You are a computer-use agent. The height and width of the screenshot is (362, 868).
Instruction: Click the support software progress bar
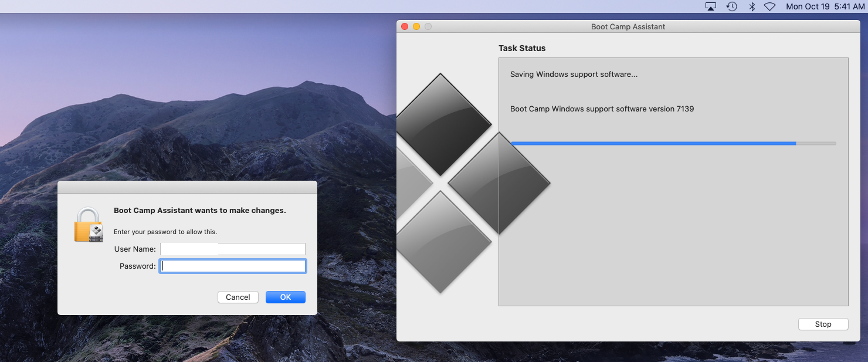(x=673, y=143)
